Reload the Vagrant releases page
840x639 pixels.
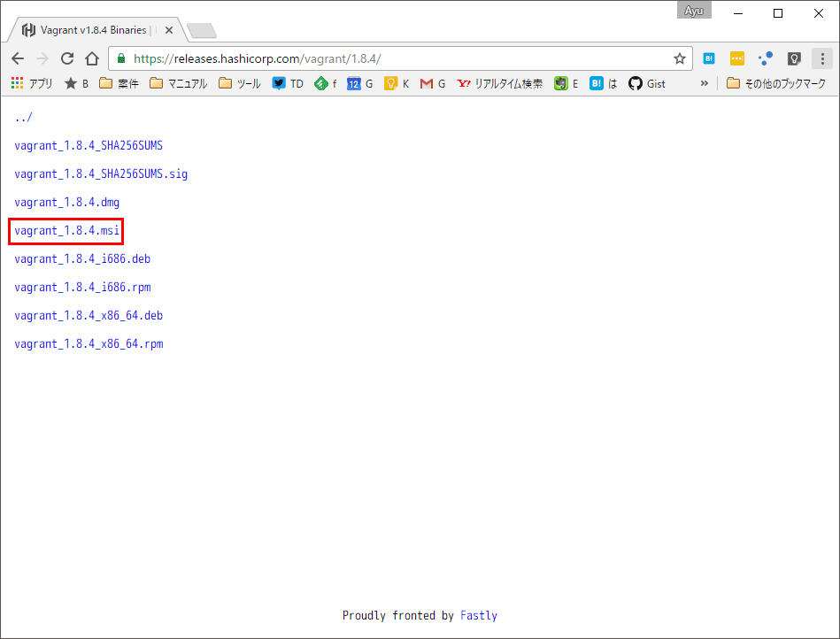[x=67, y=58]
